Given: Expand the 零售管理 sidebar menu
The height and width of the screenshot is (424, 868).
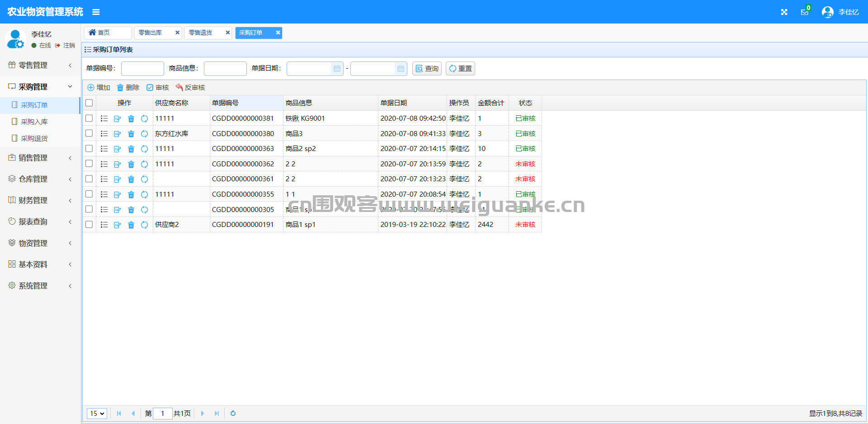Looking at the screenshot, I should pos(40,65).
